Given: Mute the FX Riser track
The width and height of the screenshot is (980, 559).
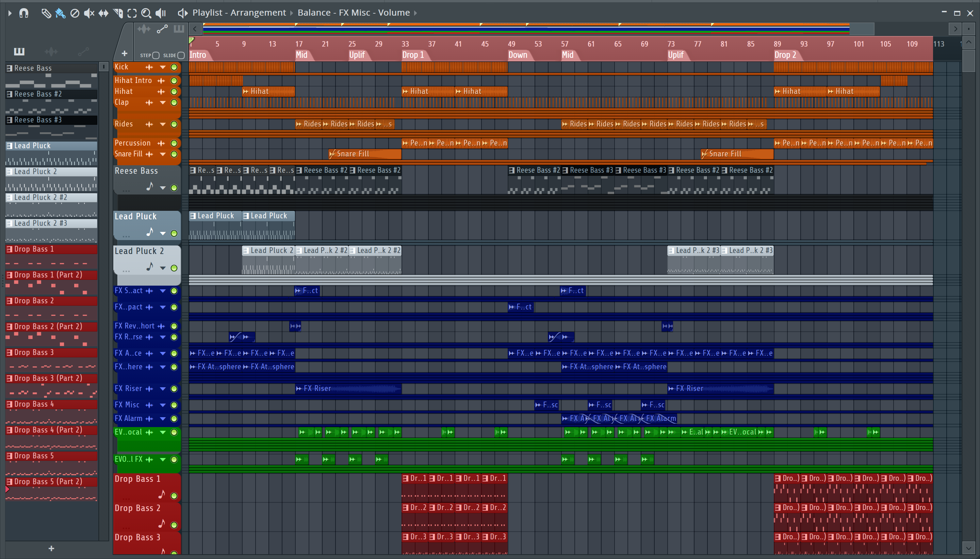Looking at the screenshot, I should (x=174, y=389).
